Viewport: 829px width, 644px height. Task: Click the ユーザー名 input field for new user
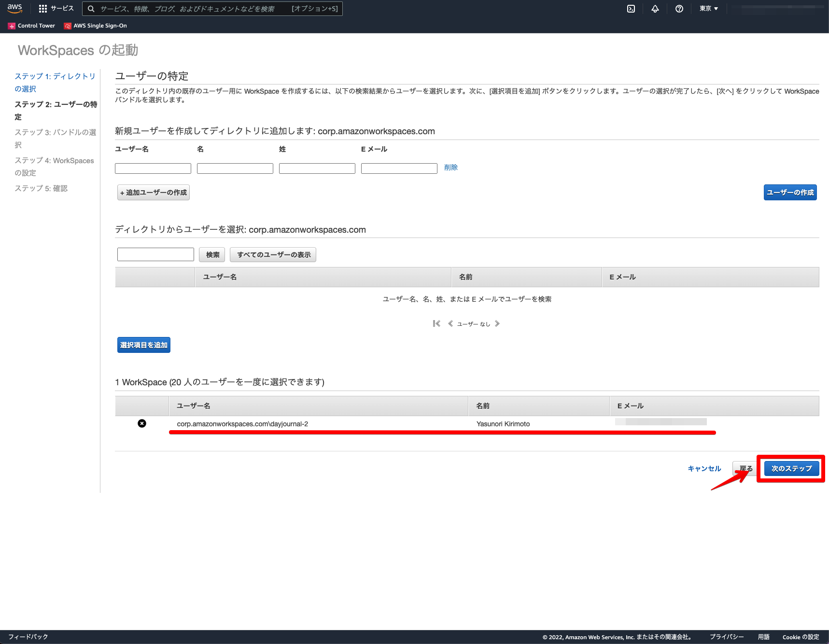pyautogui.click(x=153, y=168)
